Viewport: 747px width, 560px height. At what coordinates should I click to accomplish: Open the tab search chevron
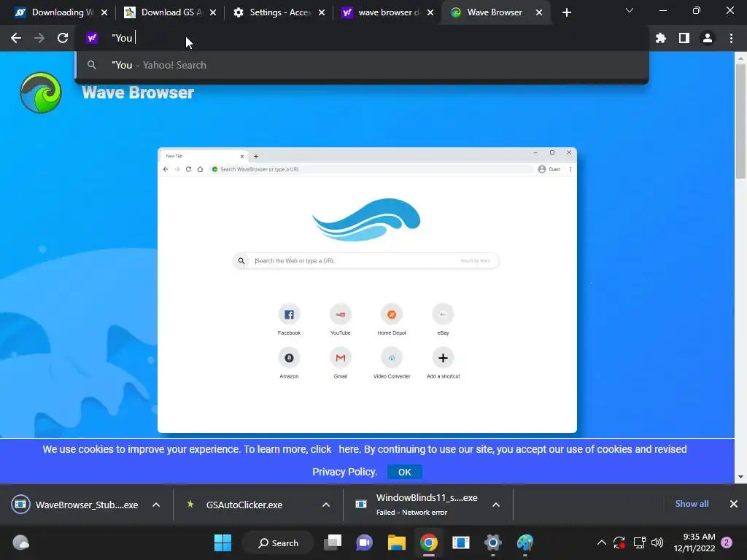(630, 10)
